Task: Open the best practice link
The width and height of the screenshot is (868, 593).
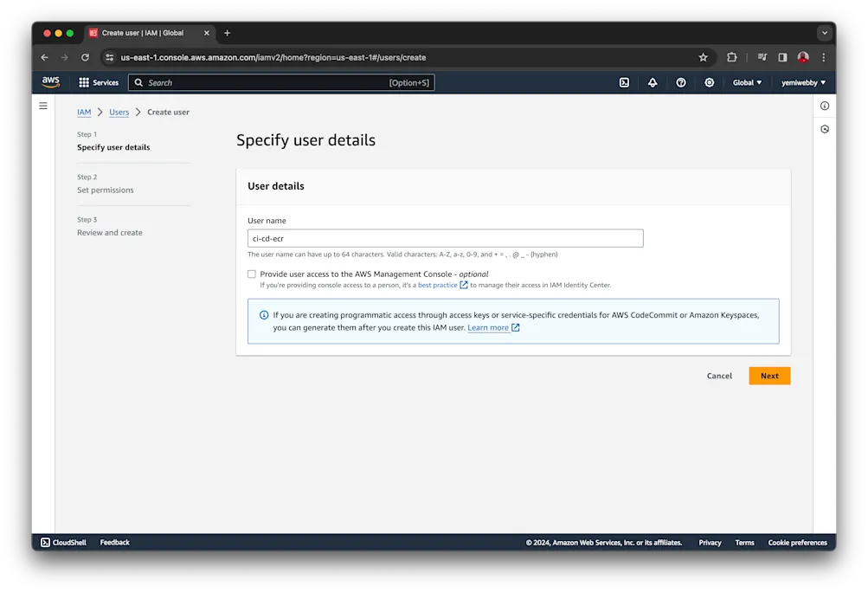Action: click(437, 285)
